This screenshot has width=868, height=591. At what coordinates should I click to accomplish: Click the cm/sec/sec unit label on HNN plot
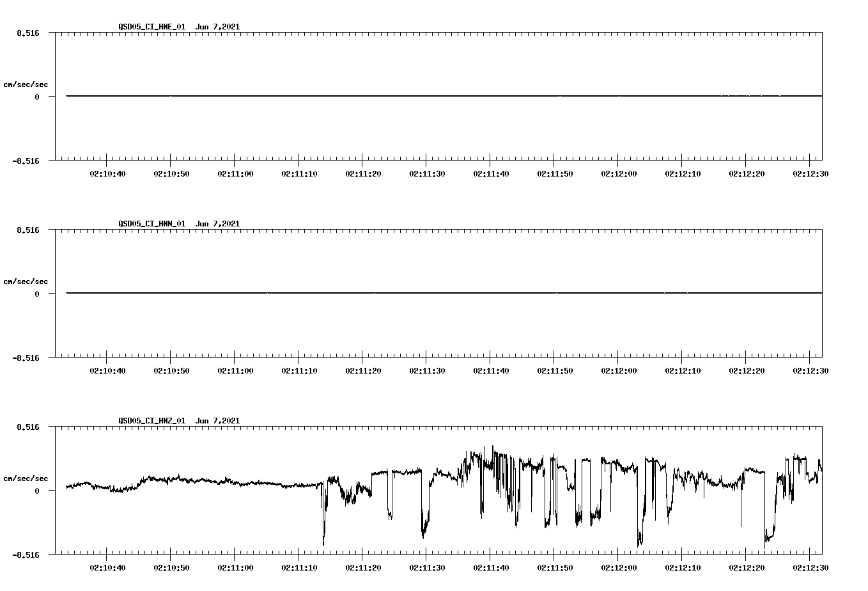(x=26, y=281)
